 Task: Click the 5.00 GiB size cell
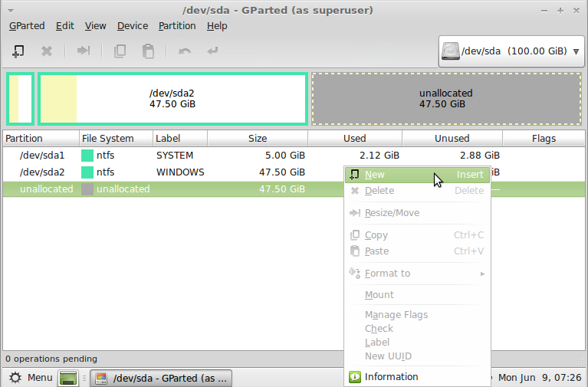coord(285,156)
